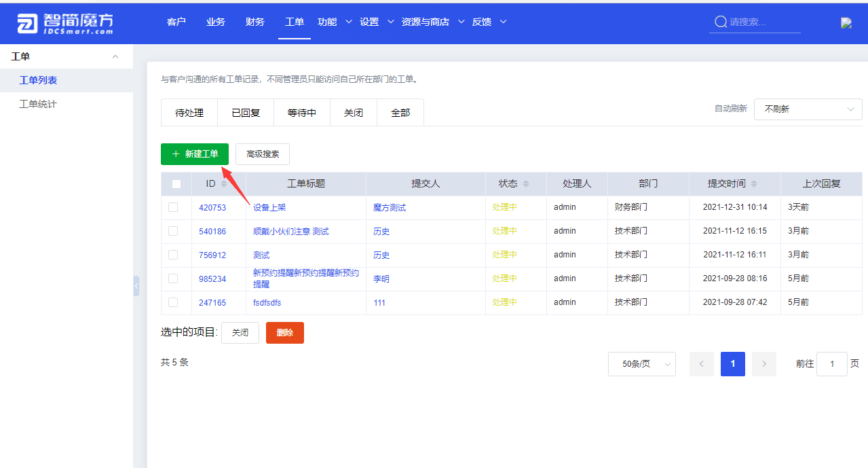Click the IDCSmart logo

(65, 22)
